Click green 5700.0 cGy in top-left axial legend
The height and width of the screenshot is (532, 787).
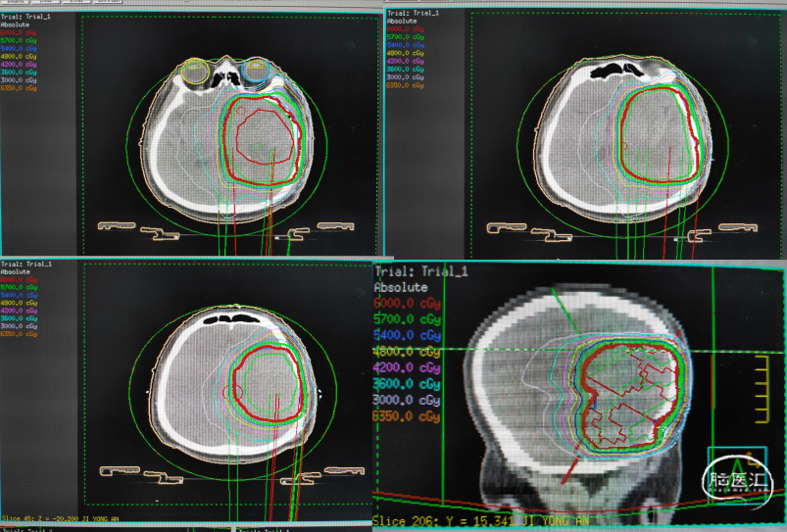click(19, 40)
